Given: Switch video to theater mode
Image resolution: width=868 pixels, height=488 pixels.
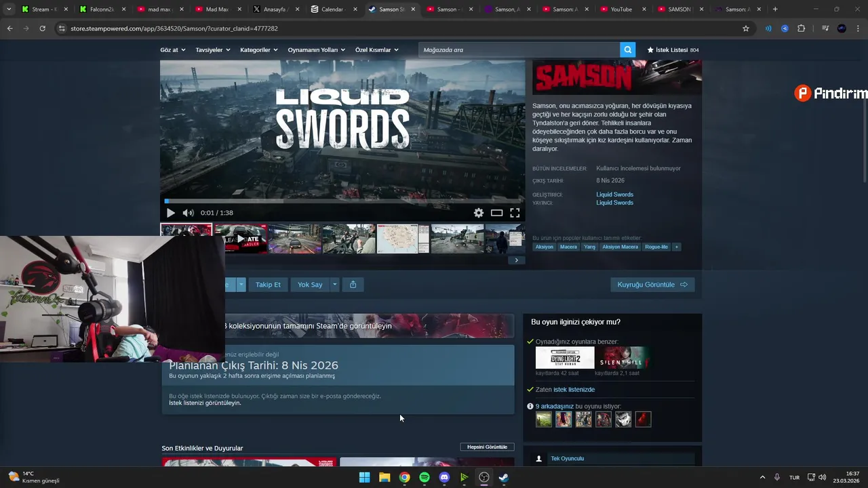Looking at the screenshot, I should (497, 213).
